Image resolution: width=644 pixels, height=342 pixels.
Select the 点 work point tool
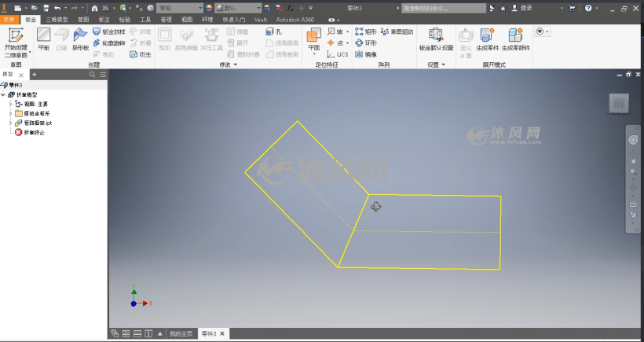(x=335, y=42)
